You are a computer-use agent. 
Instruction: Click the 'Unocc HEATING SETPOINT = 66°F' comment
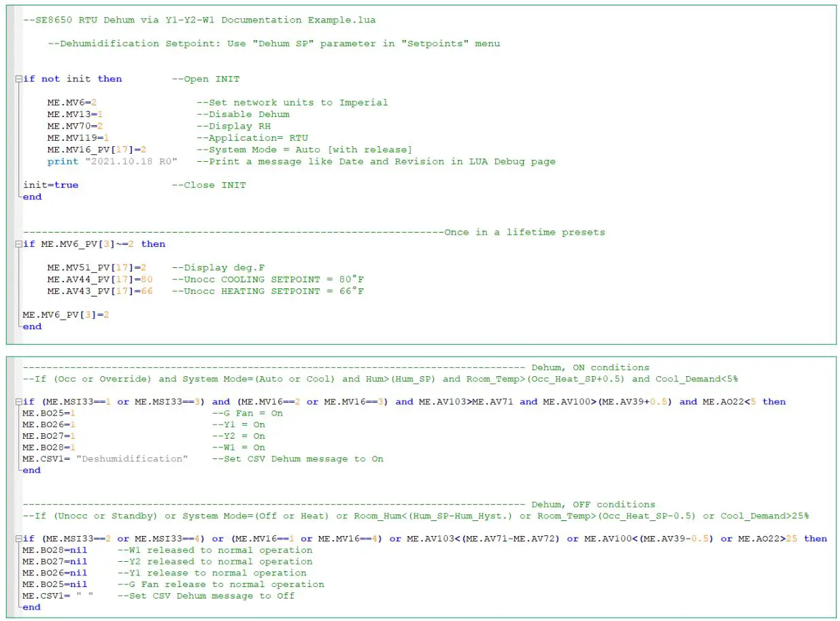click(267, 291)
